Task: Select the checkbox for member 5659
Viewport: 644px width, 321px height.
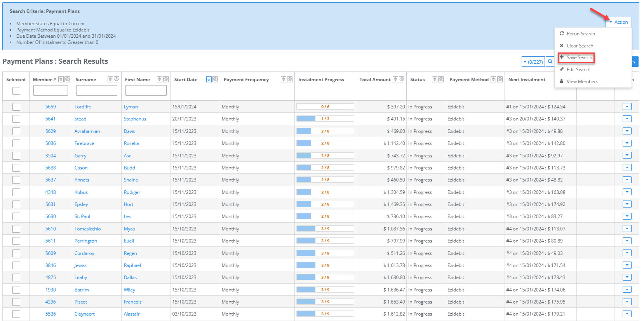Action: coord(16,107)
